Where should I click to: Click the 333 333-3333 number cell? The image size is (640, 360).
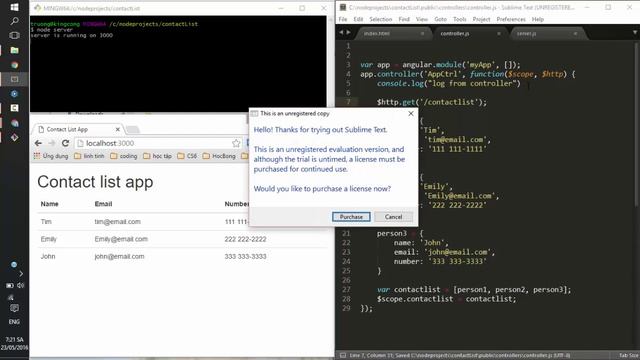coord(245,256)
